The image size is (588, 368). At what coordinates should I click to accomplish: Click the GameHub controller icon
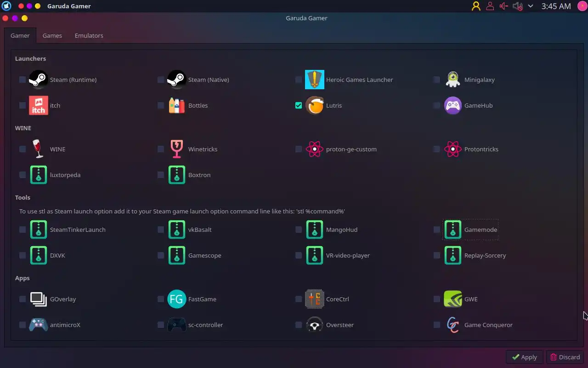tap(453, 105)
